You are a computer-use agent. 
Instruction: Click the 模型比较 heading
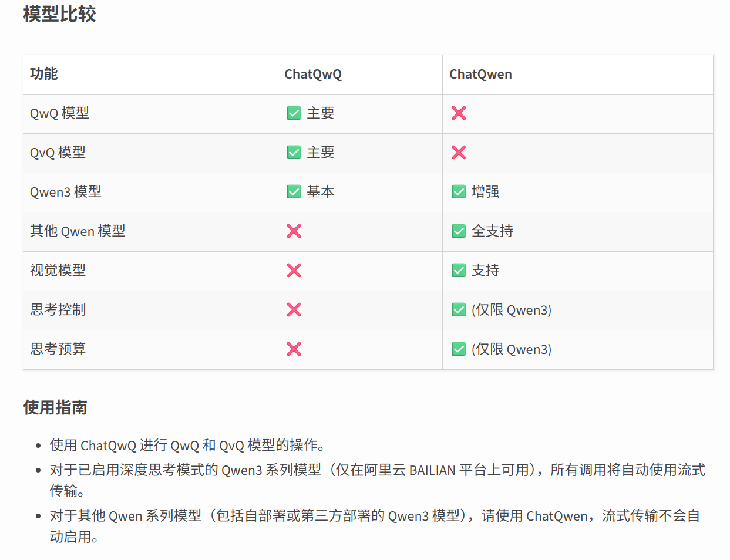[59, 14]
